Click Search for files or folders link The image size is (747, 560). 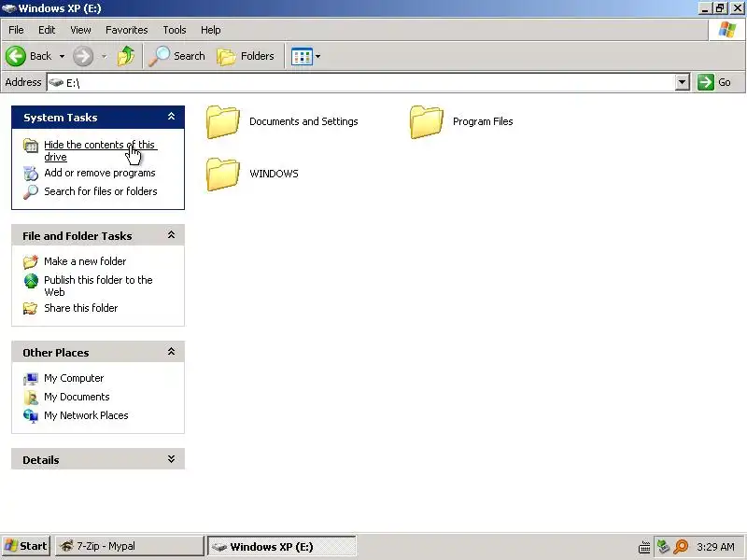coord(101,191)
